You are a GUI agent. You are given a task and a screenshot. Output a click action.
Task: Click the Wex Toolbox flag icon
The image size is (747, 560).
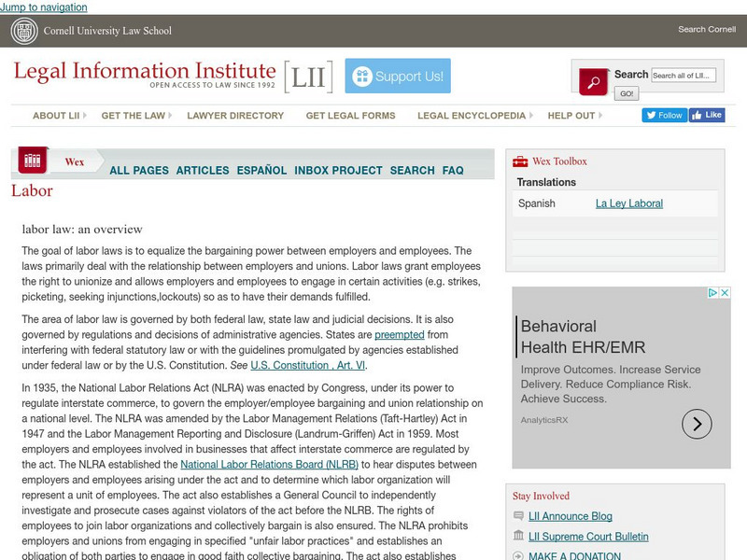click(520, 160)
